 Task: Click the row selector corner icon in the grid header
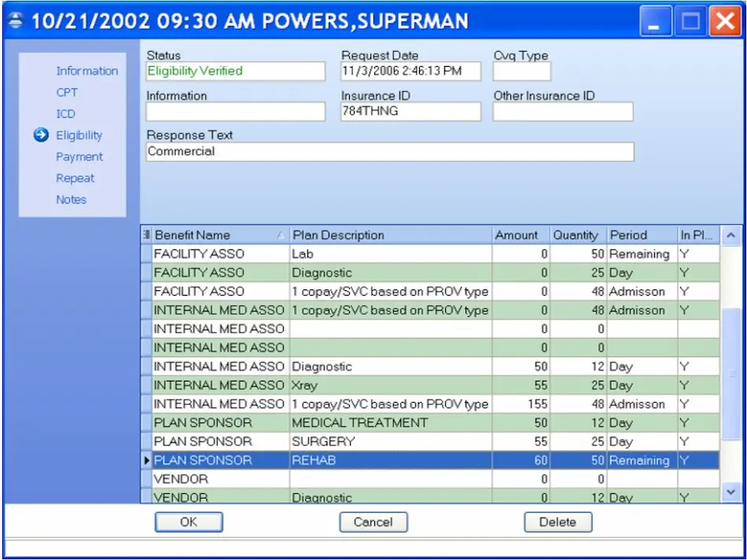coord(148,234)
